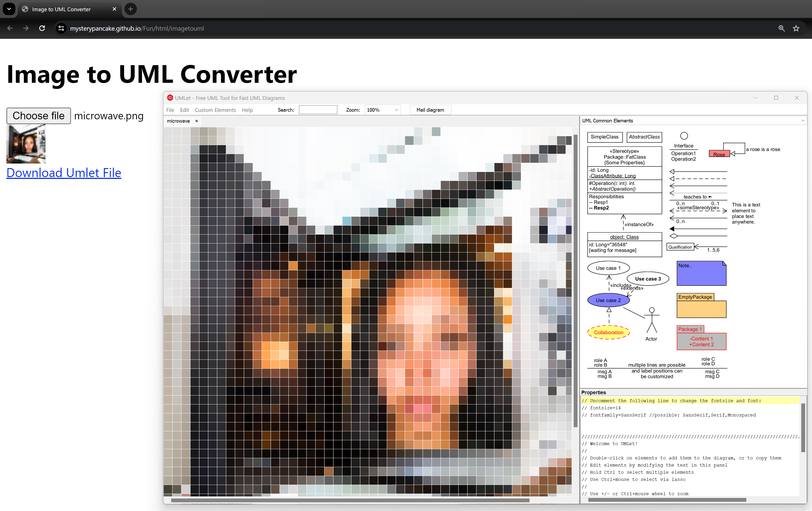
Task: Close the microwave diagram tab
Action: (197, 121)
